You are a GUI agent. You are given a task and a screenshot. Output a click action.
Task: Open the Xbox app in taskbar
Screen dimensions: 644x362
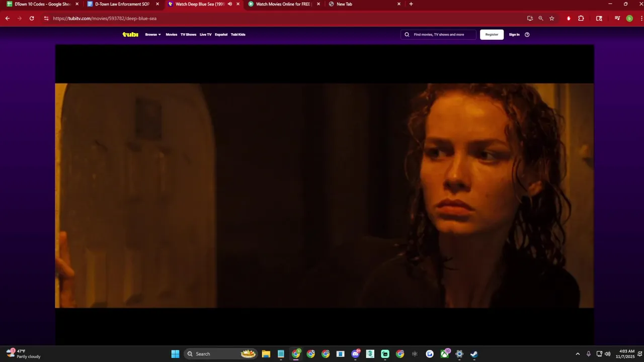click(445, 354)
